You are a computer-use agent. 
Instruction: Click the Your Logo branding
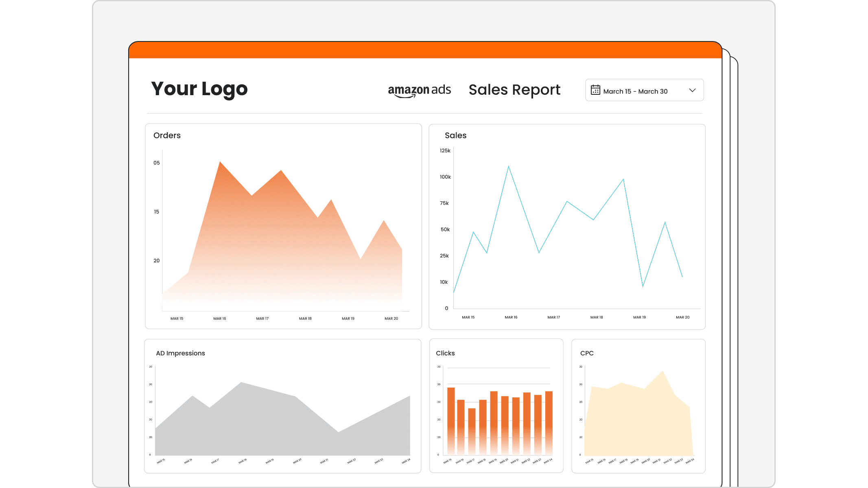(199, 89)
